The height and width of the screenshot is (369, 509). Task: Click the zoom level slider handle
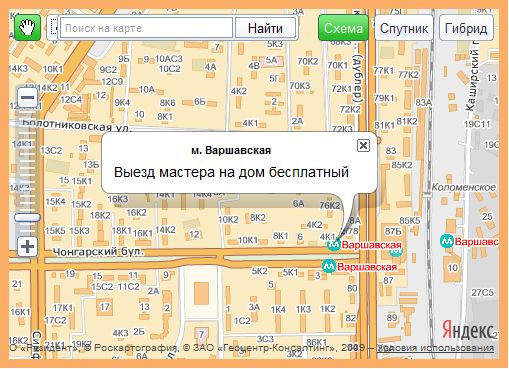(27, 218)
